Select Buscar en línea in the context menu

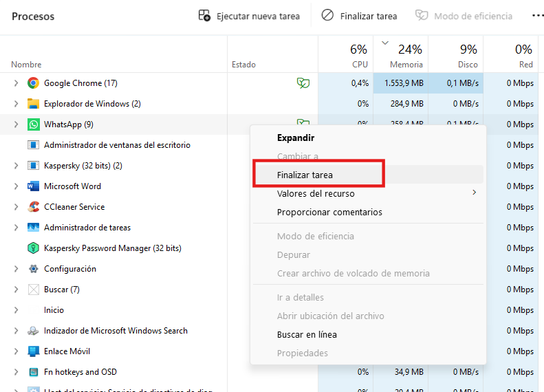click(x=368, y=335)
